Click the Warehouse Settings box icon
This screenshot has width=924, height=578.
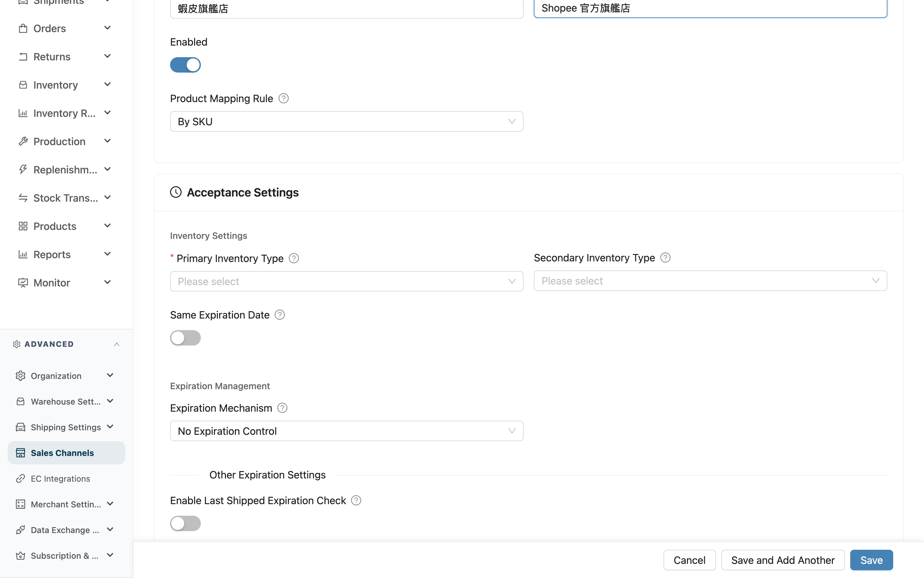coord(21,401)
